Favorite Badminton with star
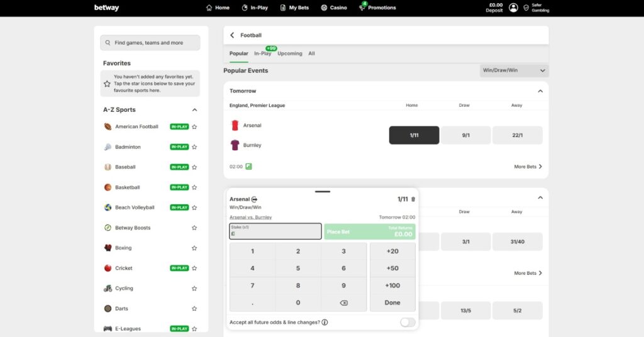This screenshot has width=644, height=337. (x=195, y=147)
